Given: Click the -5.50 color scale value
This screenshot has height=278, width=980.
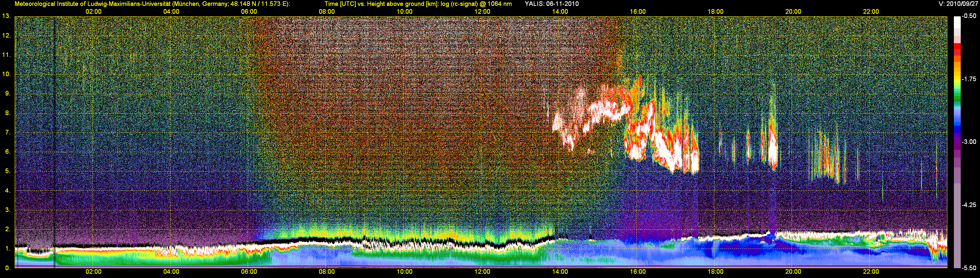Looking at the screenshot, I should point(969,268).
